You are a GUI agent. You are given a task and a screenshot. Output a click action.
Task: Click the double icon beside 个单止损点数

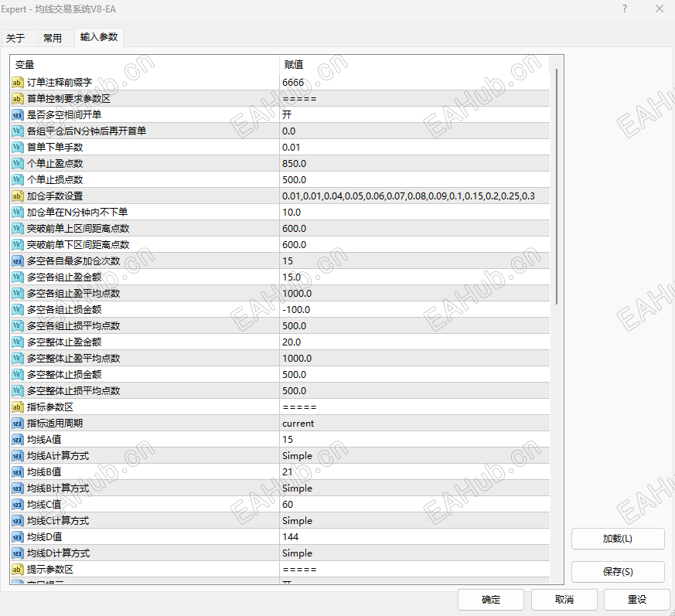pos(17,180)
